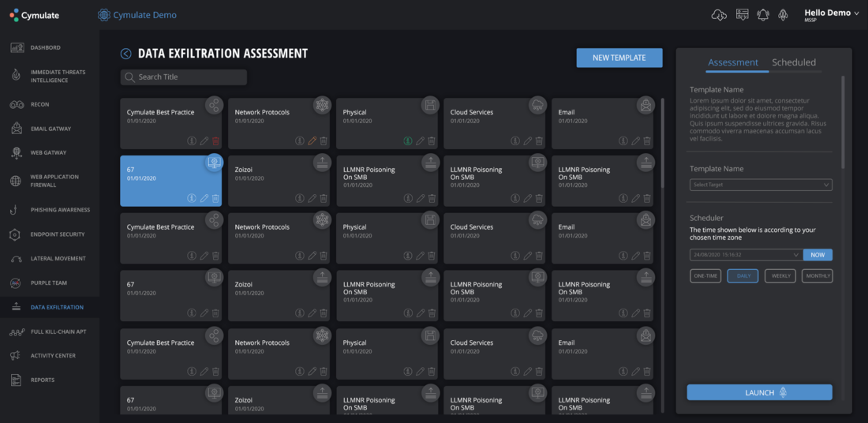The image size is (868, 423).
Task: Click the Cymulate Demo globe icon
Action: click(x=103, y=15)
